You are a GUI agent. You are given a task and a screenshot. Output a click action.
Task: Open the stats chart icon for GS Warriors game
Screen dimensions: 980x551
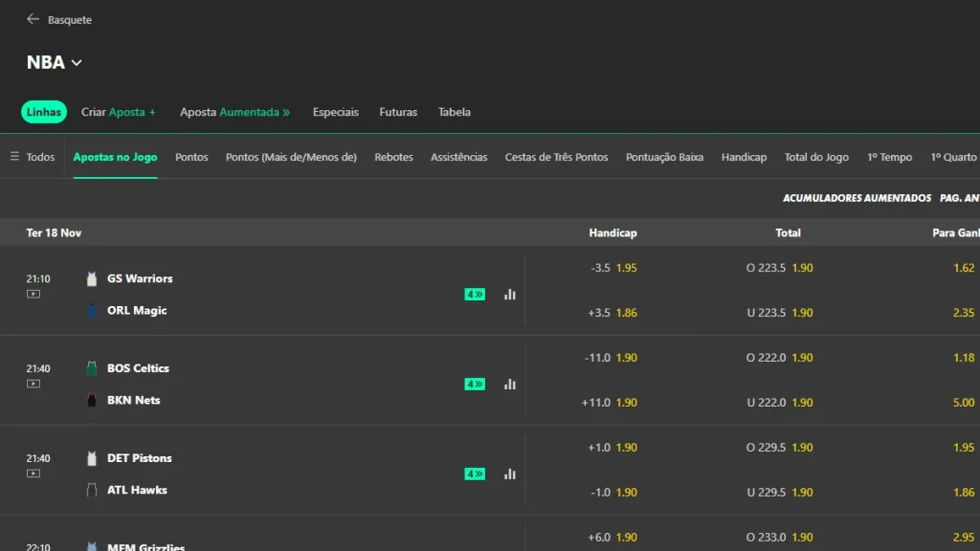[x=509, y=294]
